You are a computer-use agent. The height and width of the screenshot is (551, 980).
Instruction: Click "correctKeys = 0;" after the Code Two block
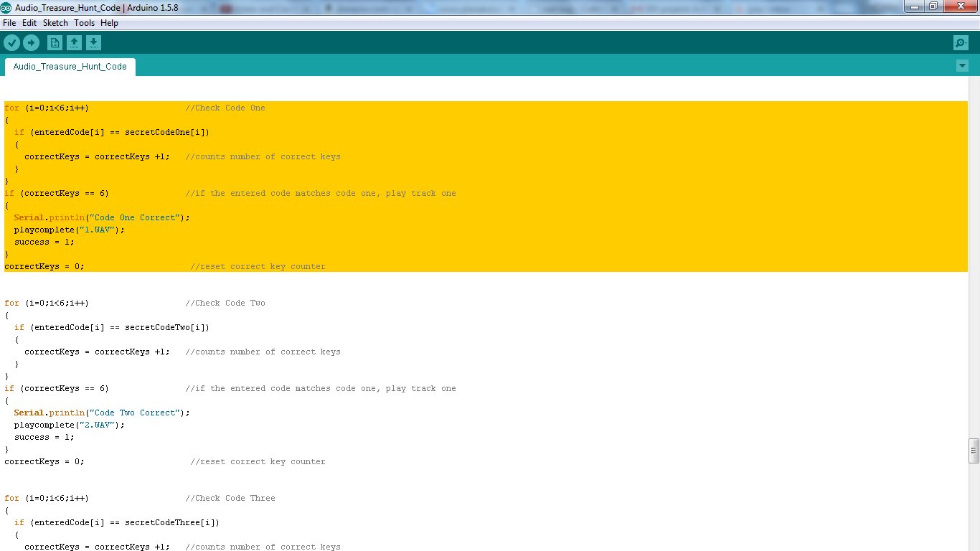44,462
